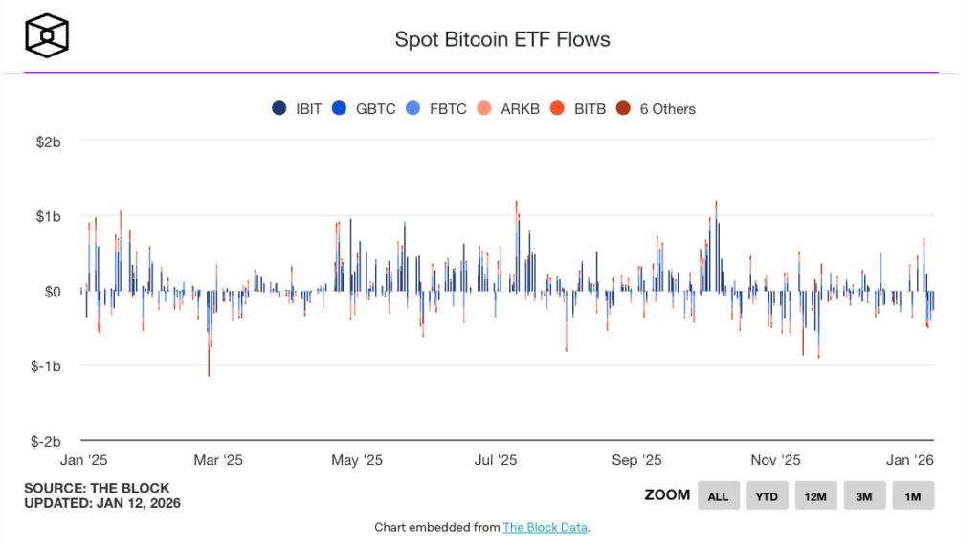This screenshot has width=980, height=548.
Task: Click the Jan '26 x-axis label
Action: coord(909,460)
